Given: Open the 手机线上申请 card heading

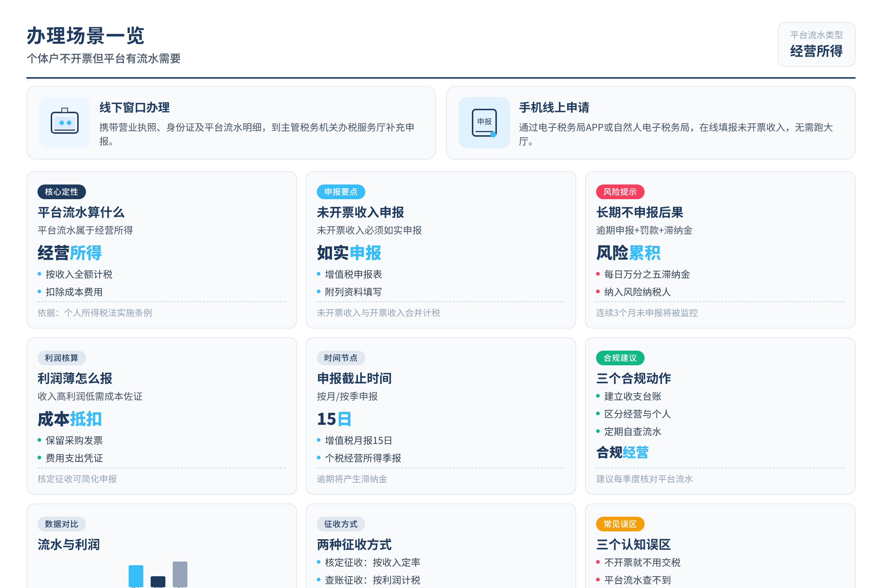Looking at the screenshot, I should click(x=554, y=108).
